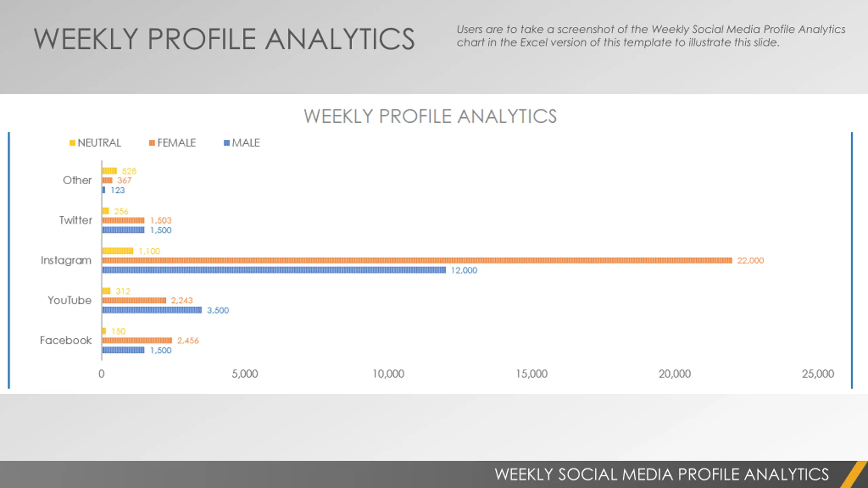Select the Instagram female 22,000 bar
Screen dimensions: 868x488
click(x=417, y=260)
